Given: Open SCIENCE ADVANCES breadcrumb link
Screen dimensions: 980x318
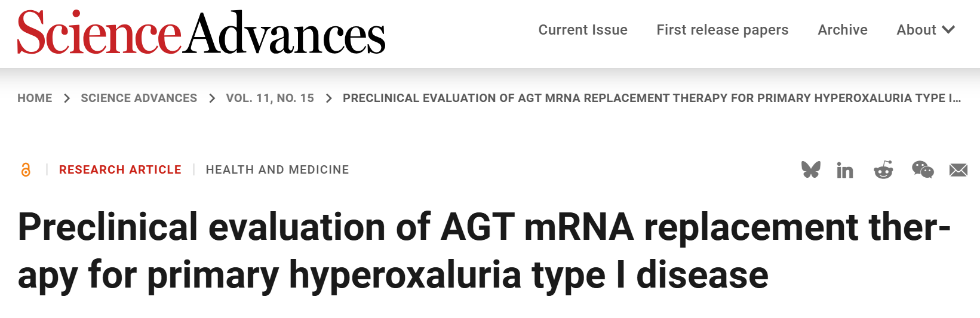Looking at the screenshot, I should [139, 98].
